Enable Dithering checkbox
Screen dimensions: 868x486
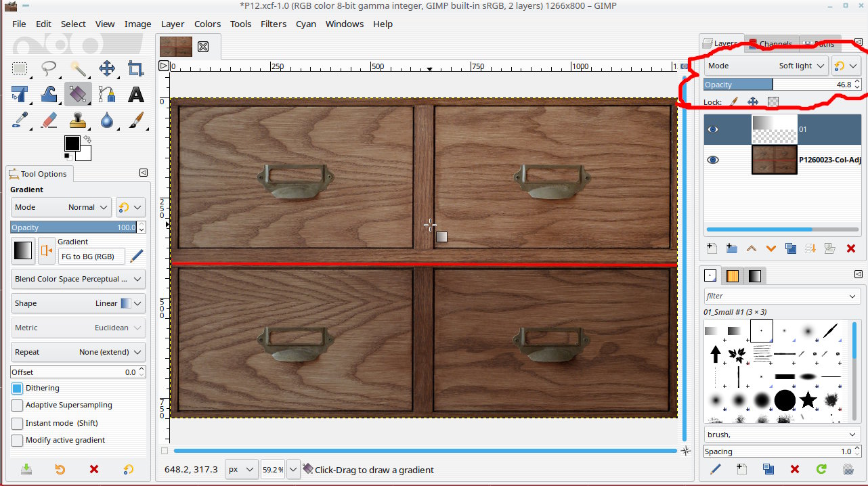click(x=17, y=389)
